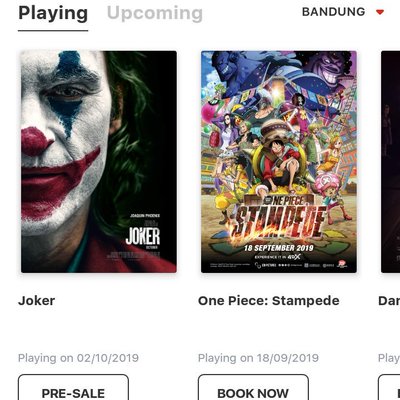The image size is (400, 400).
Task: Tap the partially visible third movie poster
Action: (390, 162)
